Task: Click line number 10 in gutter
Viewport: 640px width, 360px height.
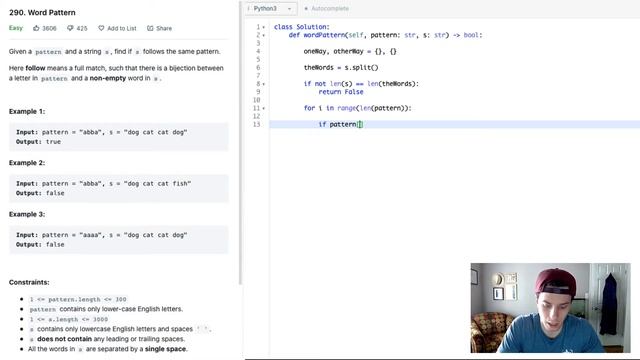Action: pos(256,100)
